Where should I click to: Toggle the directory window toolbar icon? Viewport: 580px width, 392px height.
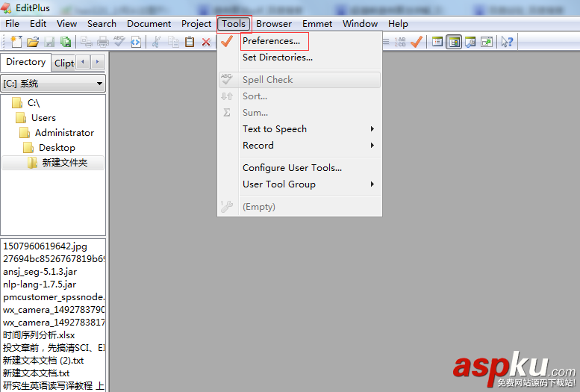[x=454, y=42]
